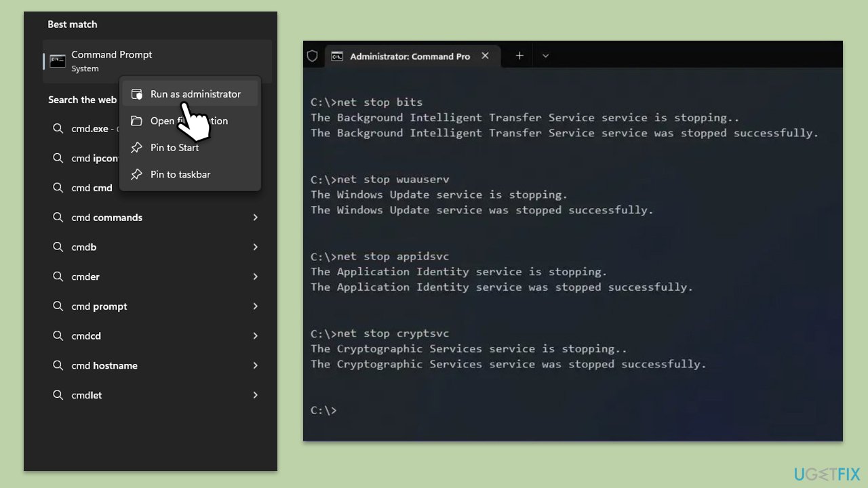Open a new terminal tab
868x488 pixels.
click(519, 56)
